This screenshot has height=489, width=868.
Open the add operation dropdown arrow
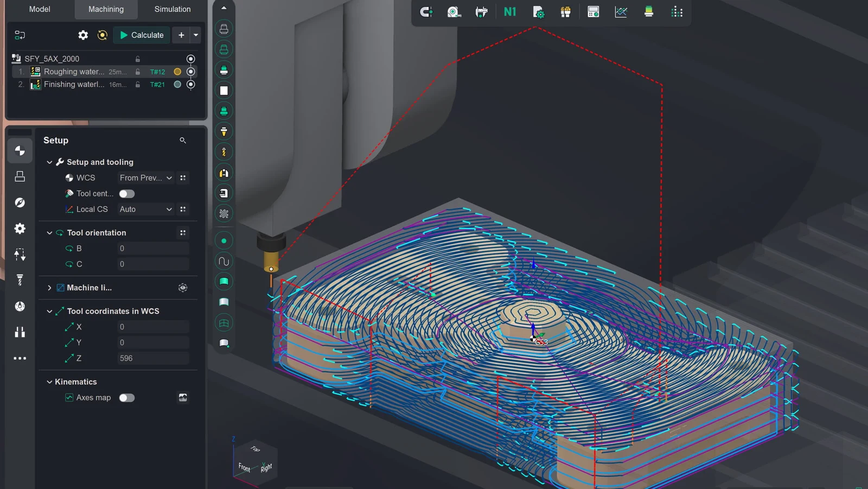click(196, 35)
